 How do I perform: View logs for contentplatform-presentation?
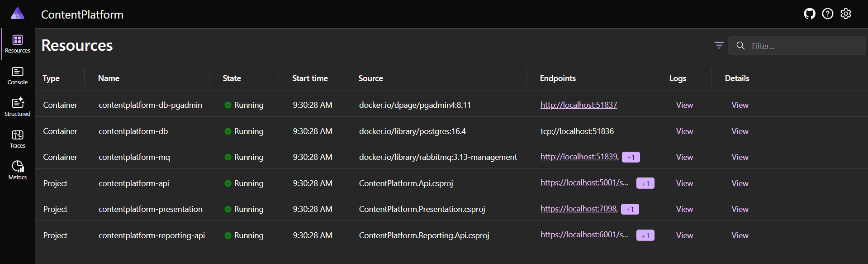tap(684, 209)
